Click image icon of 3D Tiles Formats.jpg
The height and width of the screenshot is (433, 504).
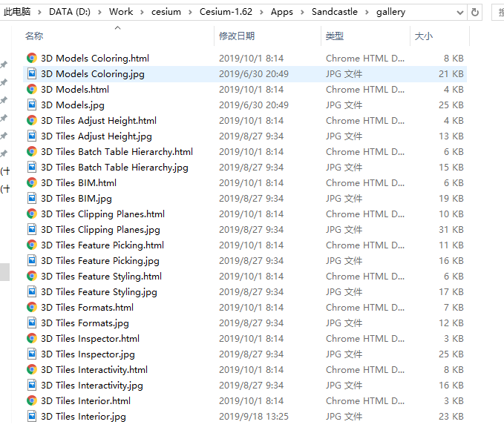coord(31,323)
